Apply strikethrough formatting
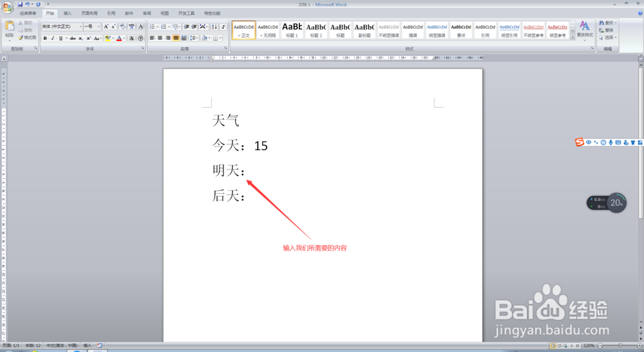Screen dimensions: 644x352 [x=73, y=38]
